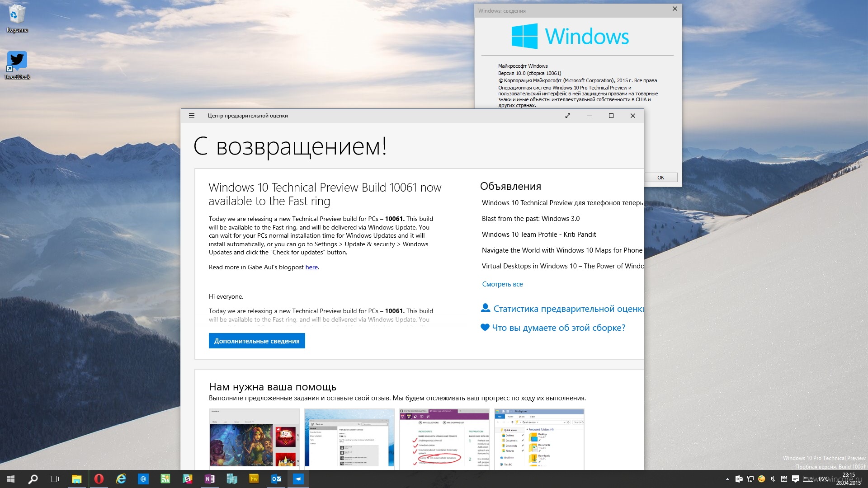
Task: Open 'Navigate the World with Windows 10 Maps' announcement
Action: tap(562, 250)
